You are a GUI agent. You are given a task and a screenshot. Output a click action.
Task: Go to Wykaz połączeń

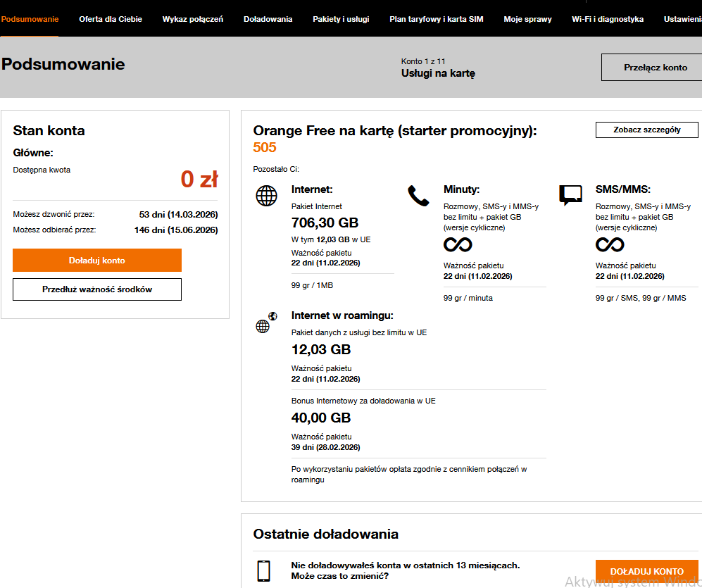click(x=192, y=19)
